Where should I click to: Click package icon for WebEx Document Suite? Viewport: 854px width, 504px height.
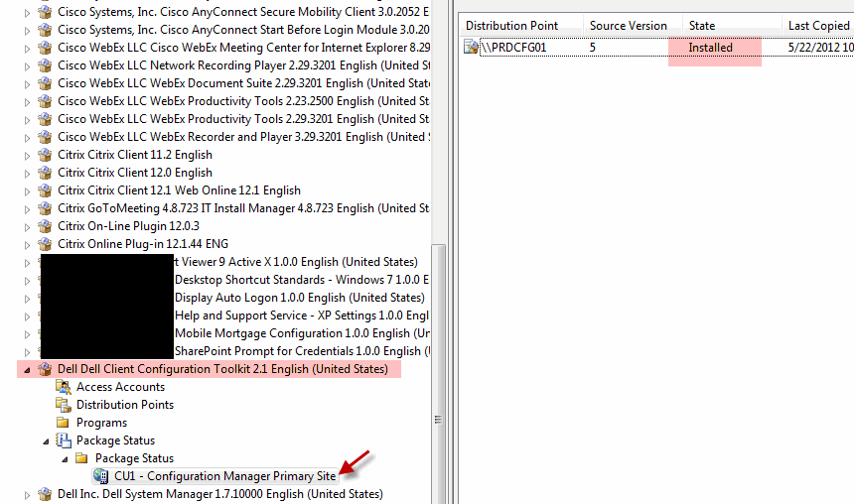45,83
